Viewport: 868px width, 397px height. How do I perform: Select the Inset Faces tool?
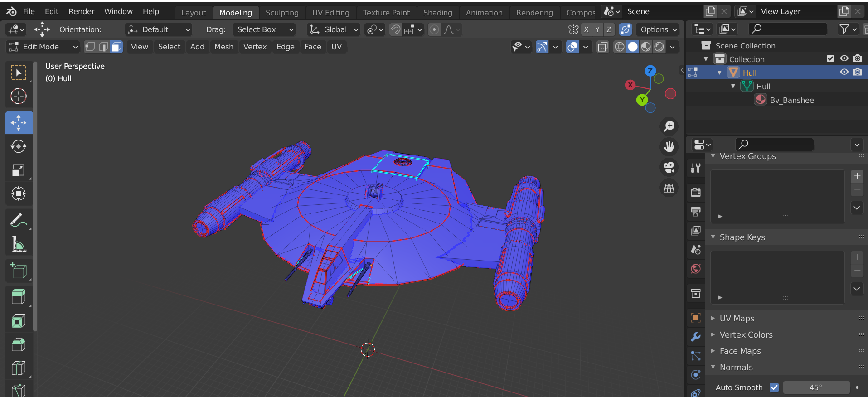(19, 321)
